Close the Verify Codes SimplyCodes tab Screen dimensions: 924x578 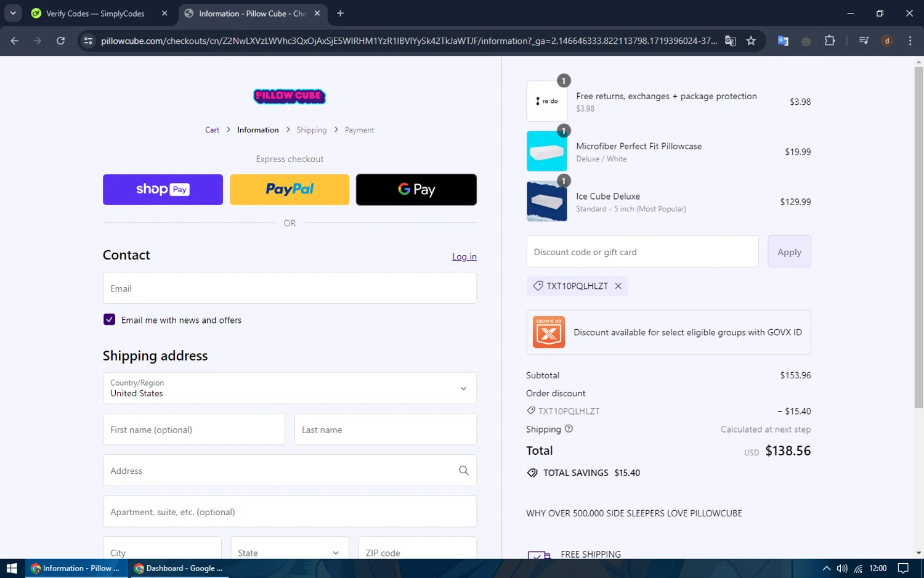click(x=164, y=13)
